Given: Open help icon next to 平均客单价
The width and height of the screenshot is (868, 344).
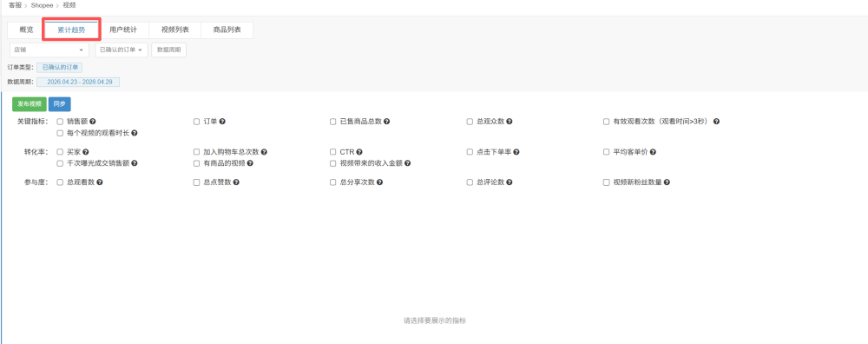Looking at the screenshot, I should tap(653, 152).
